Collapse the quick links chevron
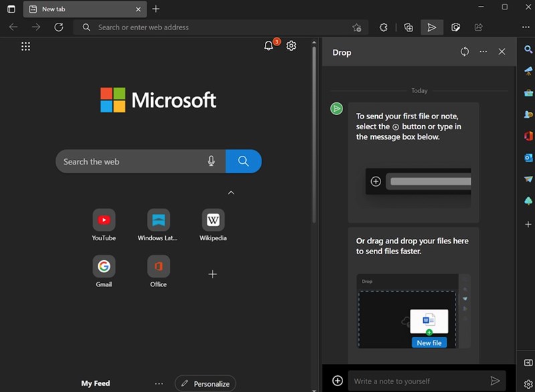535x392 pixels. 231,192
